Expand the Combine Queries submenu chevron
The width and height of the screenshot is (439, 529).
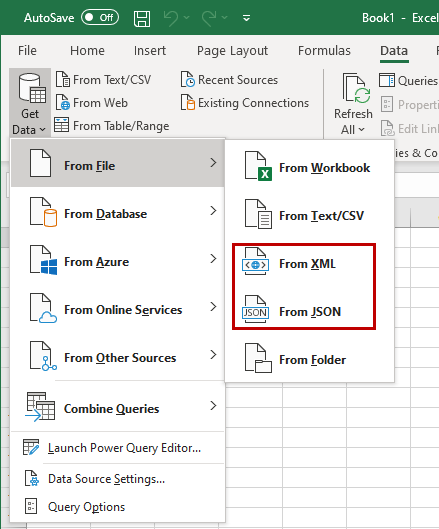coord(213,406)
